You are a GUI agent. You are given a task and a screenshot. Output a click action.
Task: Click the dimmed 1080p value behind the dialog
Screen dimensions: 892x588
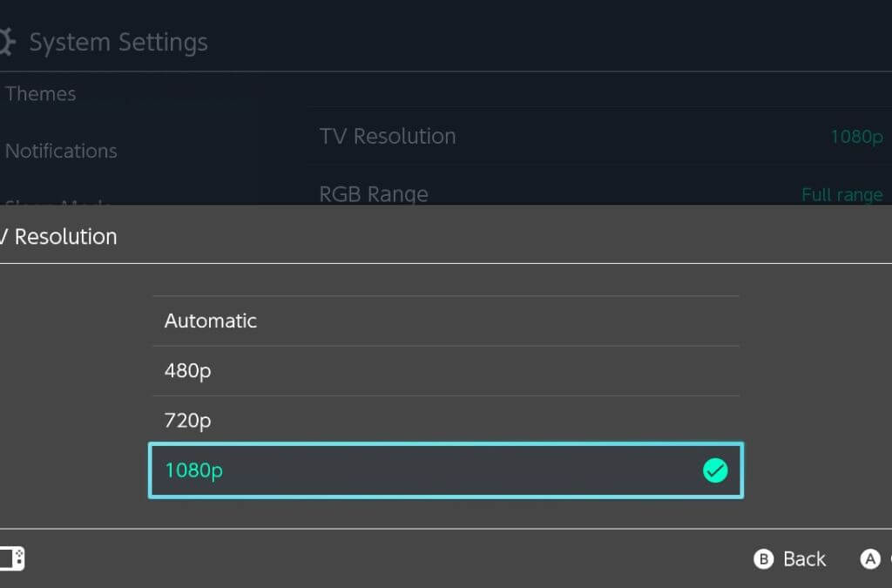click(856, 137)
